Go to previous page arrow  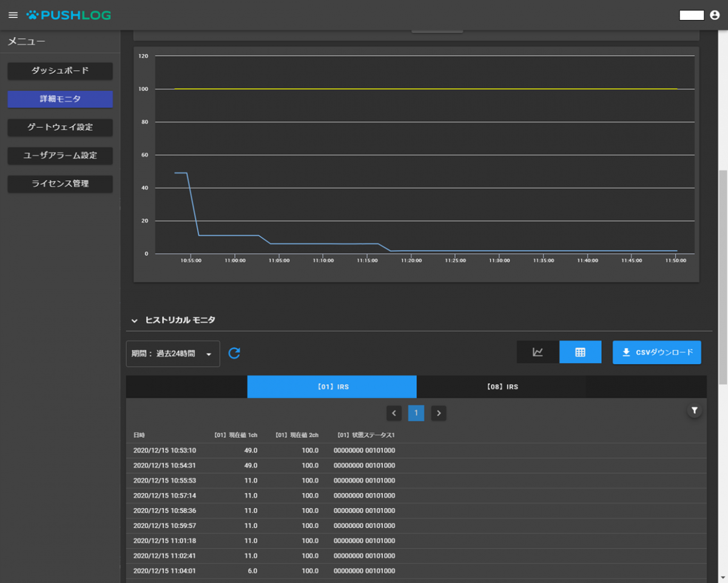click(x=394, y=413)
